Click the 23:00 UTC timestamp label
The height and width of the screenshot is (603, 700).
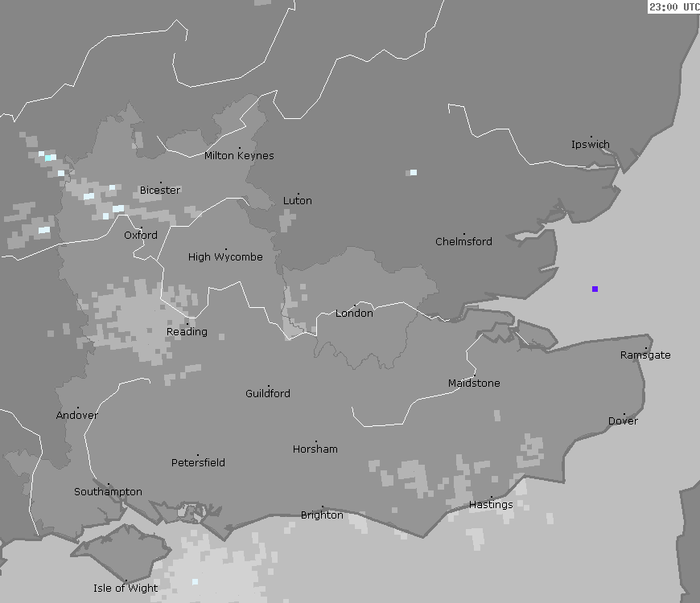(x=674, y=6)
